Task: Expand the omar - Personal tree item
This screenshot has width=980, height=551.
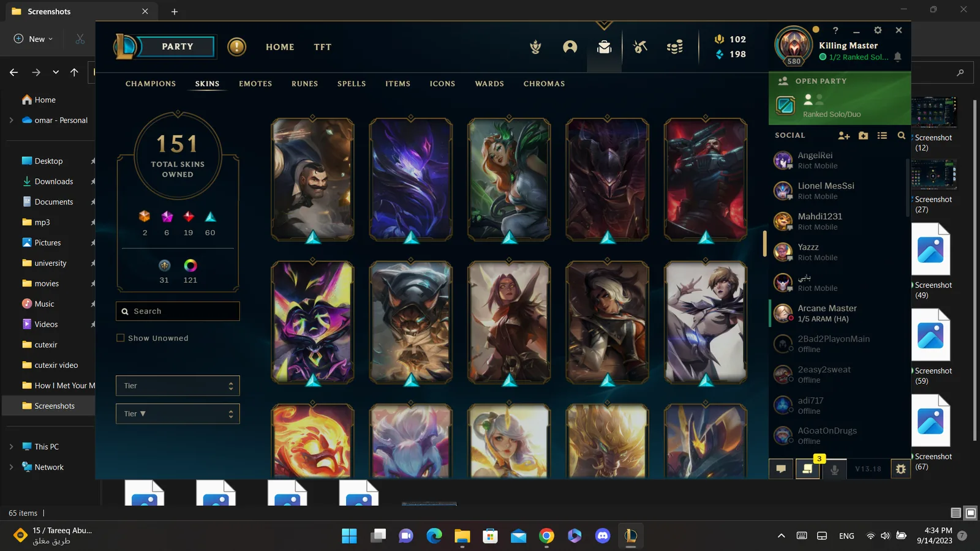Action: (x=11, y=120)
